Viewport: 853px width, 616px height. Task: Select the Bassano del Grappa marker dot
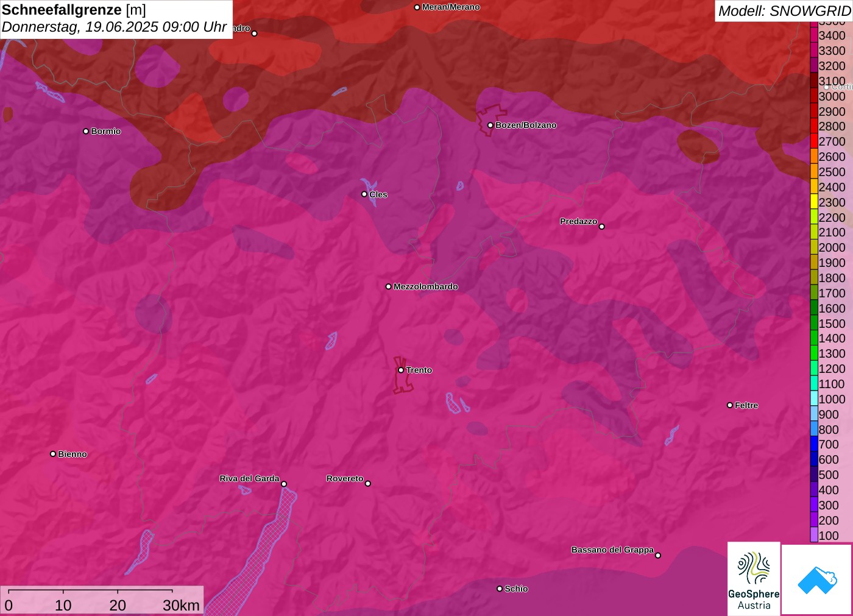[x=658, y=555]
